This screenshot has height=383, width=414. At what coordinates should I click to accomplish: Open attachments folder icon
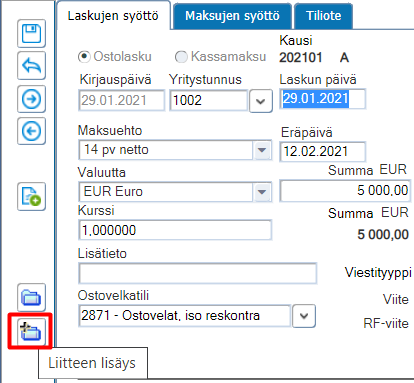(31, 297)
